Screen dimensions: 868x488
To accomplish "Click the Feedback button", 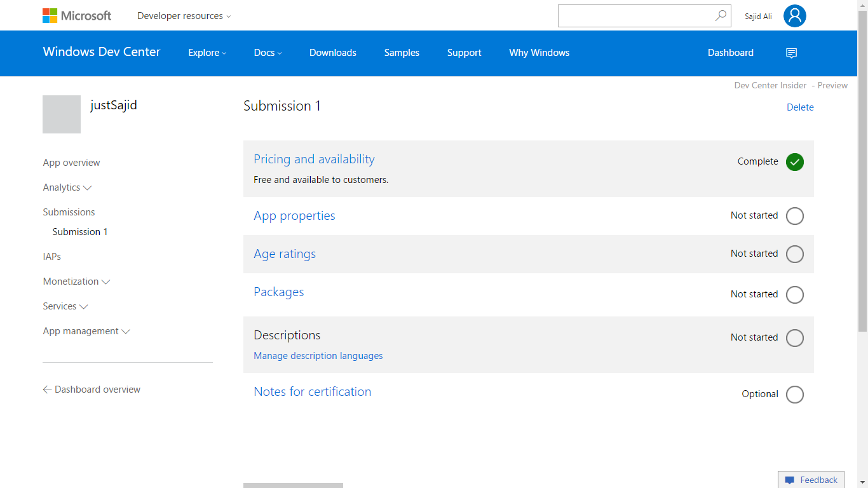I will (x=811, y=480).
